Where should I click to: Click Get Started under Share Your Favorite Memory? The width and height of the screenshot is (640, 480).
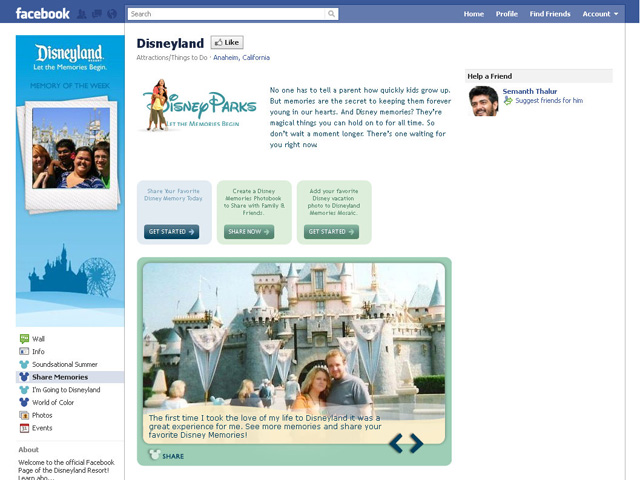point(171,231)
